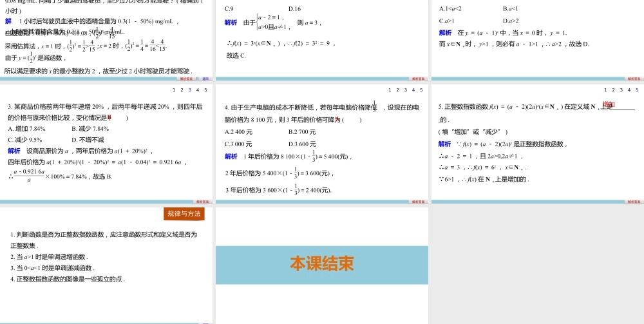The width and height of the screenshot is (644, 324).
Task: Click 解析 label in question 3 slide
Action: click(x=14, y=151)
